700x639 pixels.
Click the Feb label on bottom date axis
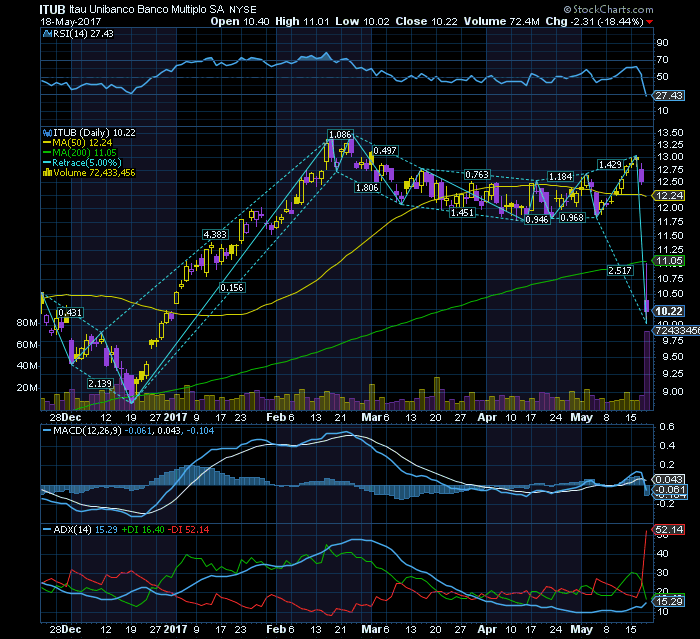[x=275, y=629]
